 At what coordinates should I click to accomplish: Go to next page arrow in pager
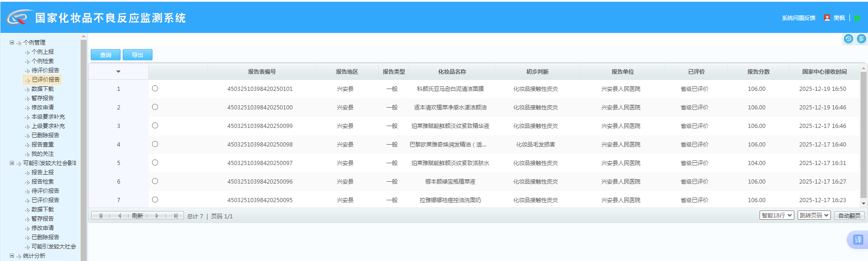(157, 216)
